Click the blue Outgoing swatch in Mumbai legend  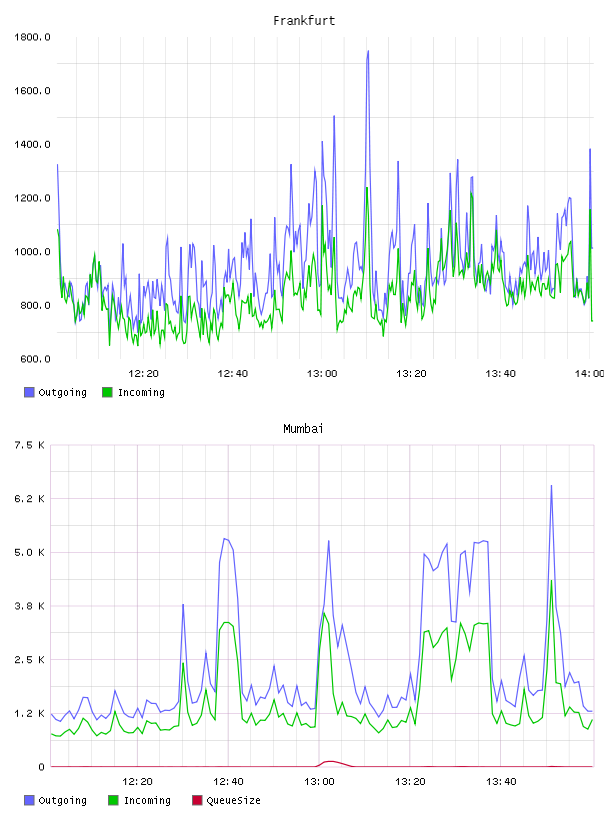pos(29,800)
